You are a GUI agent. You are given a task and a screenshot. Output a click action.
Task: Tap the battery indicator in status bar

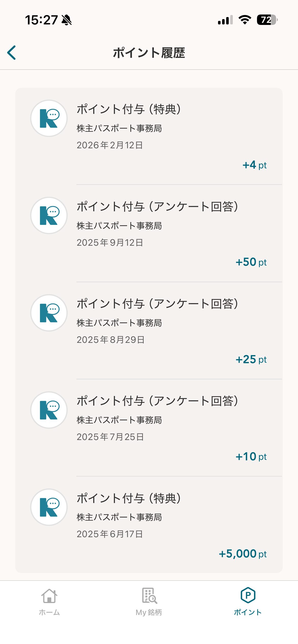[267, 20]
